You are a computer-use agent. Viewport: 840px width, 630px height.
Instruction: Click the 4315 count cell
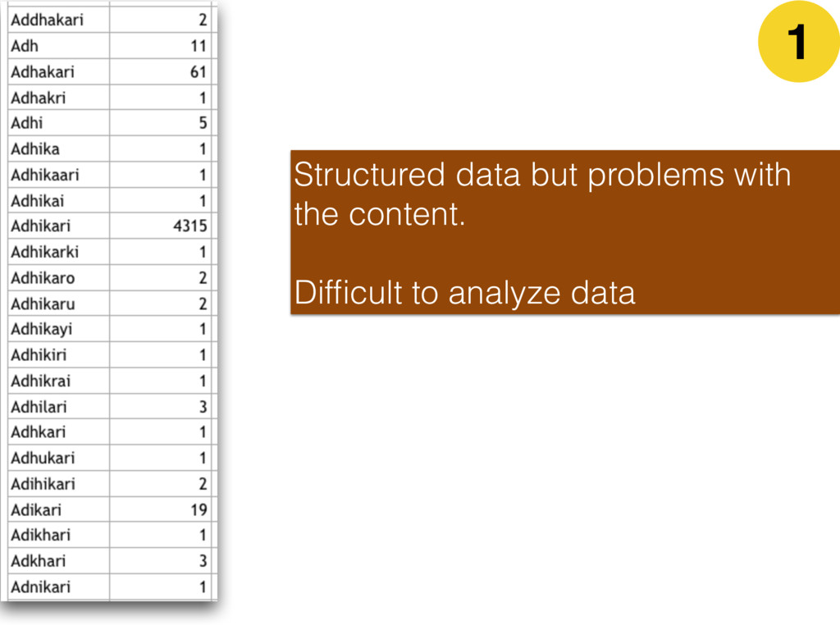coord(161,226)
